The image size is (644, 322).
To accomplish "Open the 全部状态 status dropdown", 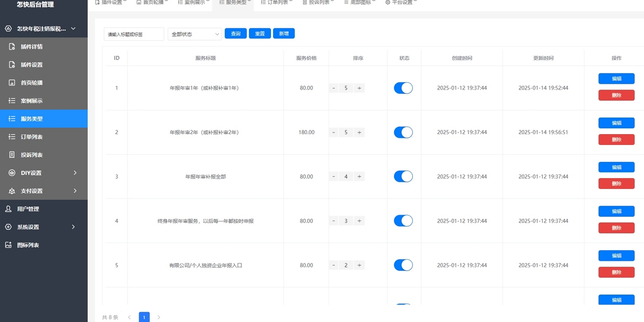I will tap(195, 34).
